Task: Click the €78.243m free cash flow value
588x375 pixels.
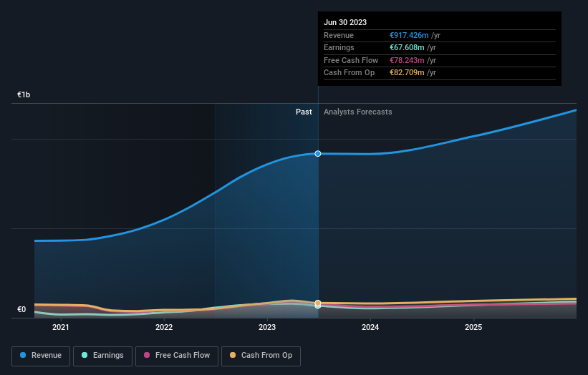Action: [407, 60]
